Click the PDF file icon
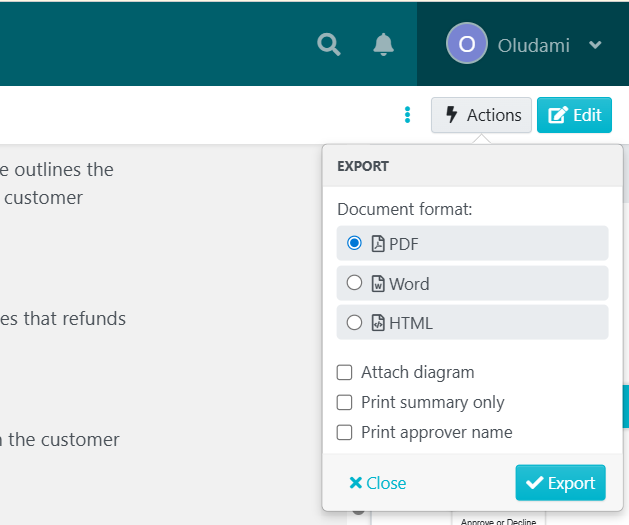629x525 pixels. 378,243
